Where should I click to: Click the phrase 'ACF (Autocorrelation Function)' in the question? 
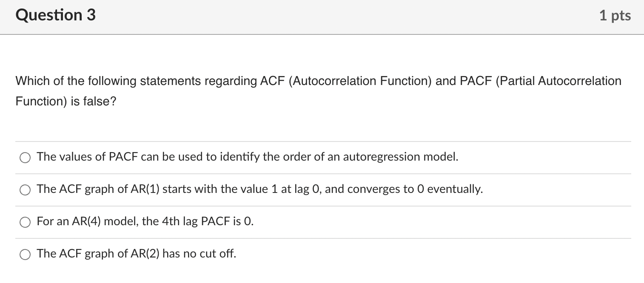pos(346,81)
